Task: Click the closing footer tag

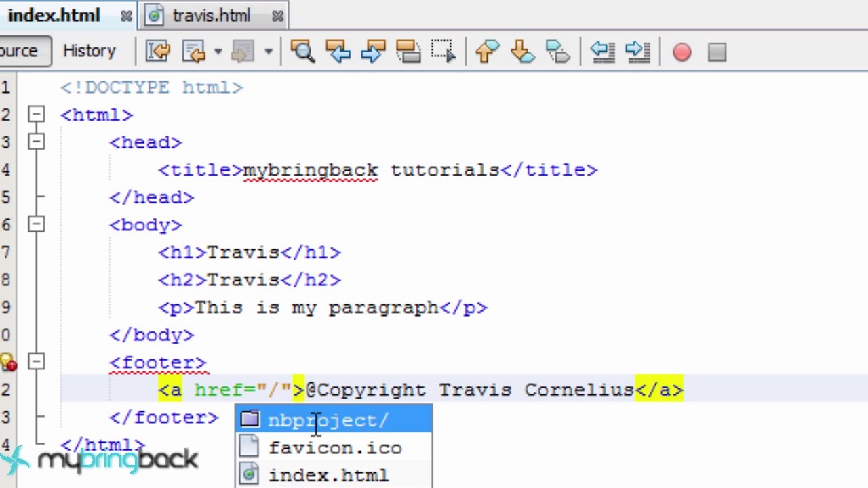Action: coord(164,418)
